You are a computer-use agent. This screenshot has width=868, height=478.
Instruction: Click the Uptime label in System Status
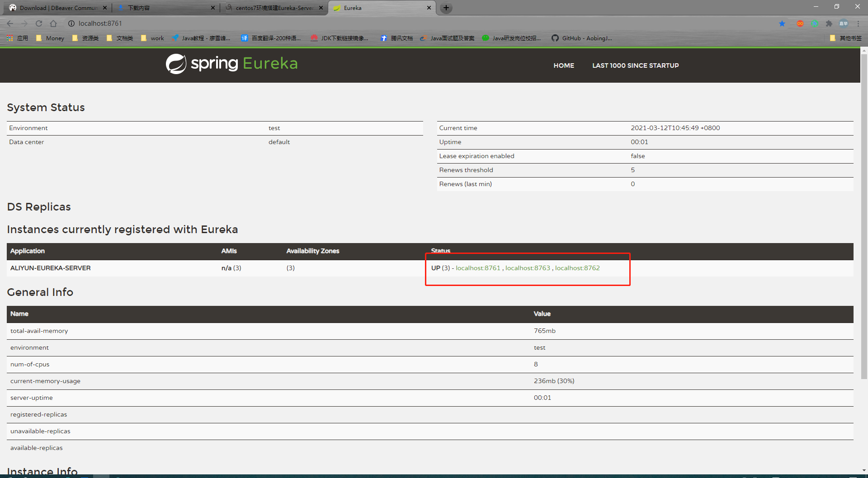tap(450, 142)
